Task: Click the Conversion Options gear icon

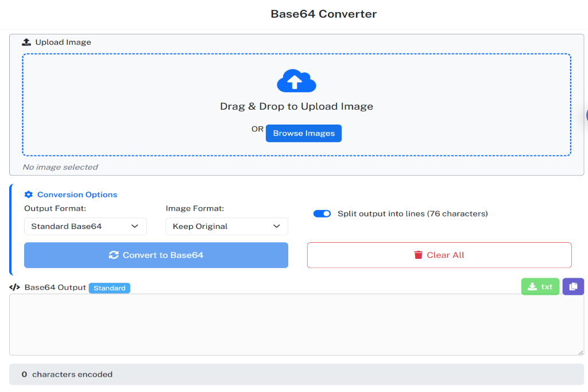Action: 29,195
